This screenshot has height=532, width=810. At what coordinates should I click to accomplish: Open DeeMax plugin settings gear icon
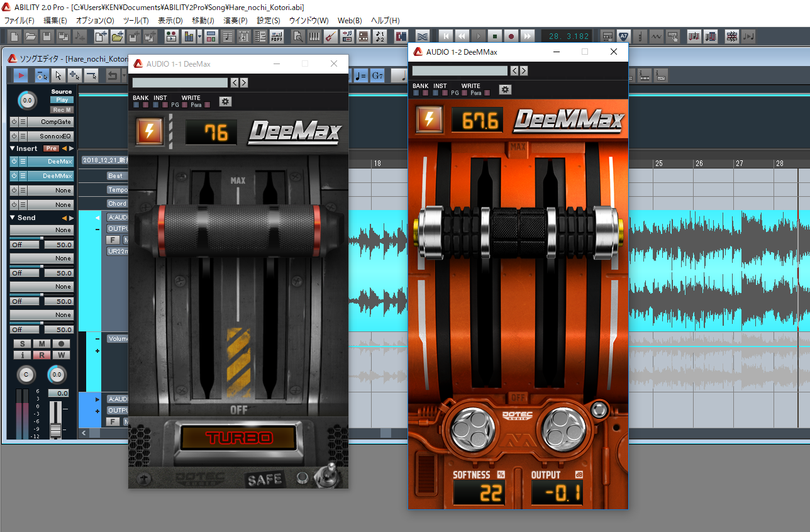click(x=225, y=101)
